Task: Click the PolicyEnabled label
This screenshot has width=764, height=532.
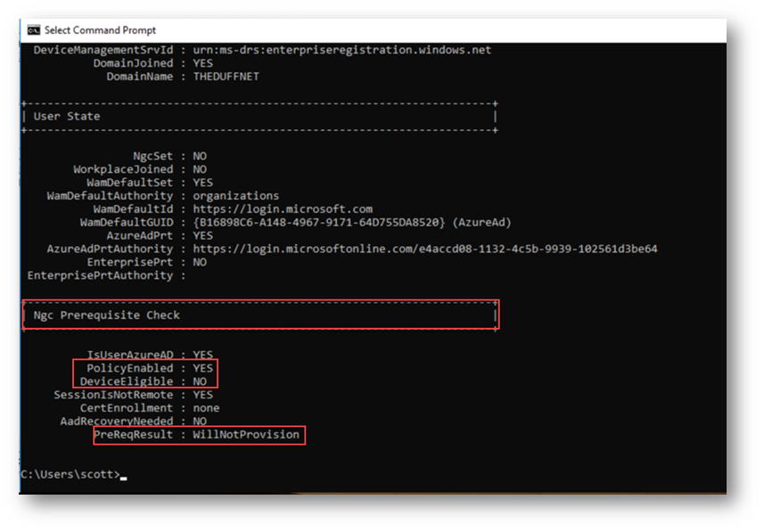Action: click(129, 368)
